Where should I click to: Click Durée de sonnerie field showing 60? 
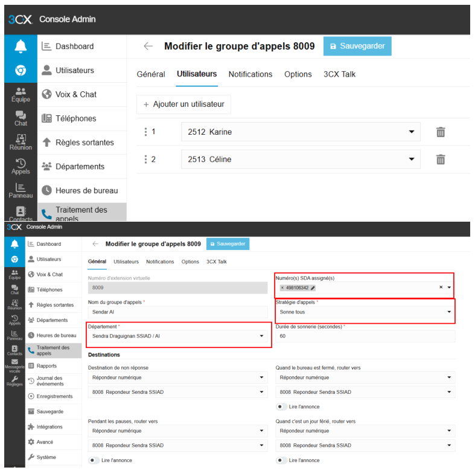click(365, 336)
